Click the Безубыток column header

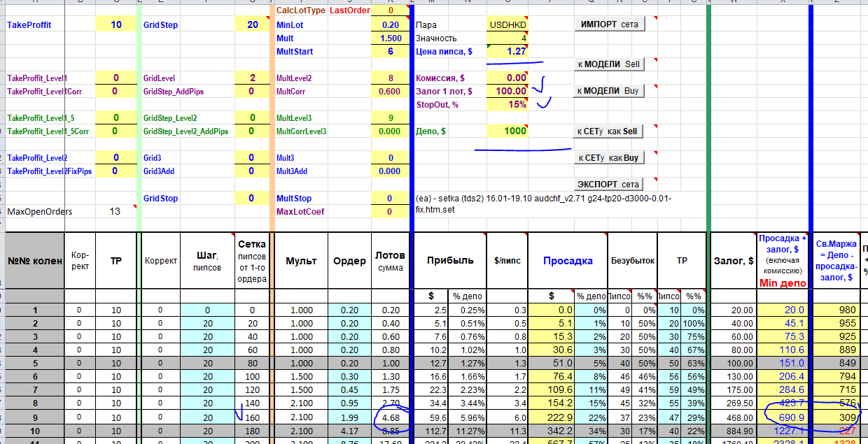[631, 261]
